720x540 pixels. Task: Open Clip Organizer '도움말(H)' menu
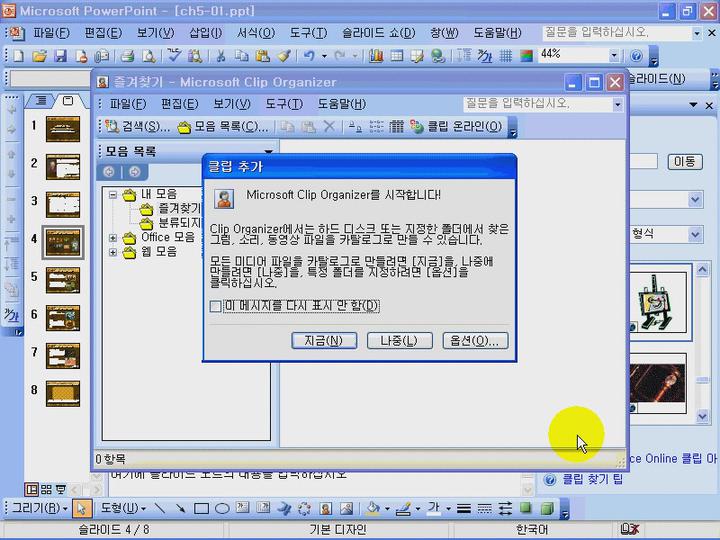click(342, 104)
